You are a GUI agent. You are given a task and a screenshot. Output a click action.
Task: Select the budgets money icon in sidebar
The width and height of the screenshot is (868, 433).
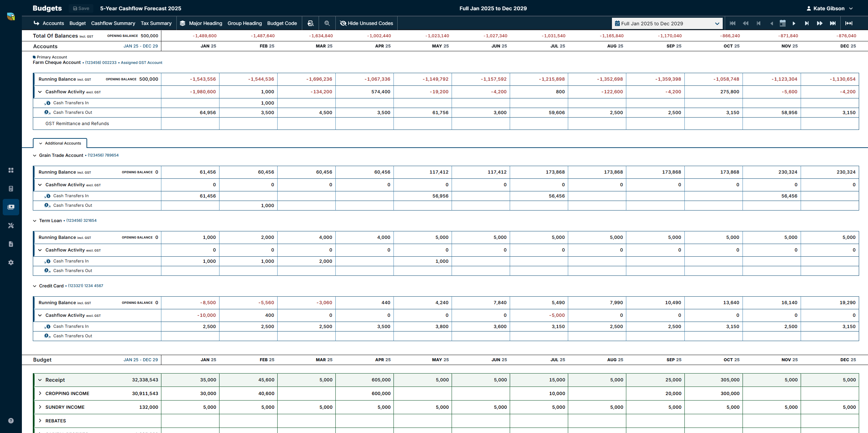click(x=11, y=207)
